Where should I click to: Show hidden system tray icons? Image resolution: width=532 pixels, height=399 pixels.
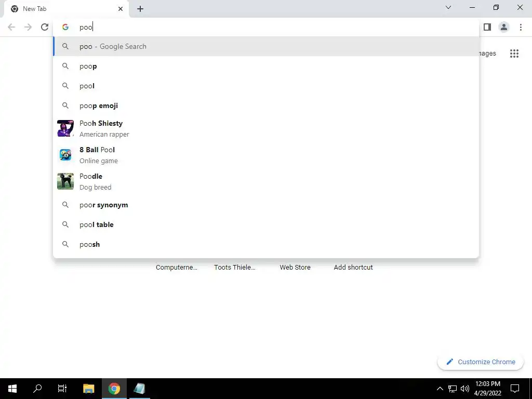[x=440, y=389]
